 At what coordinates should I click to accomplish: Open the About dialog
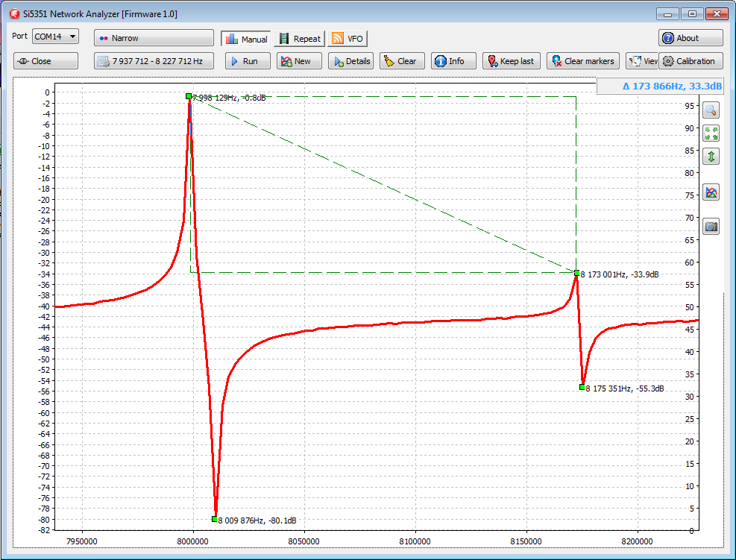click(x=690, y=38)
